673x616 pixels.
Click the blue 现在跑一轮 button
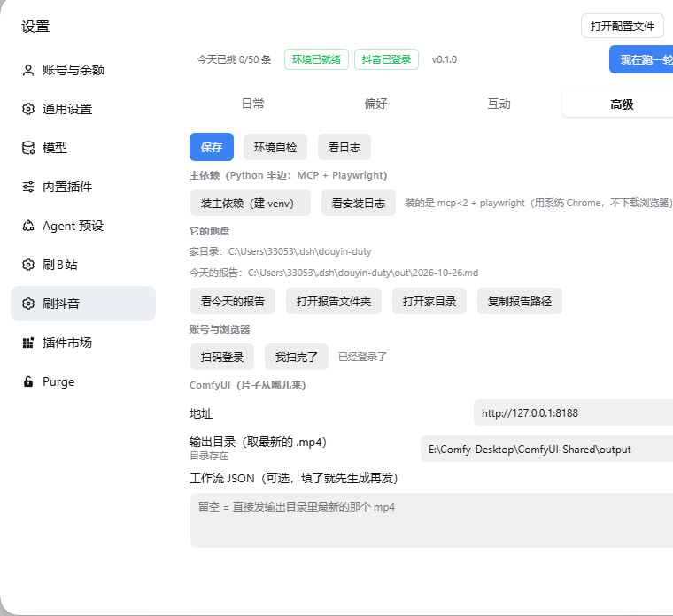(x=641, y=59)
